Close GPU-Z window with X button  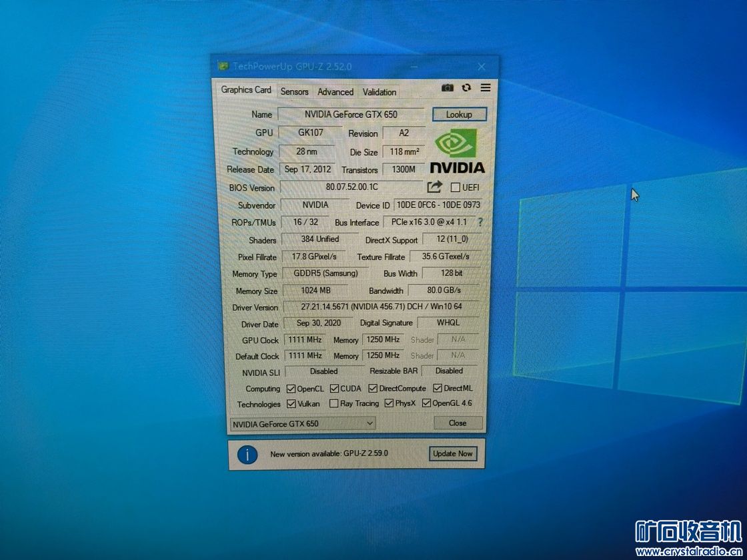point(482,67)
